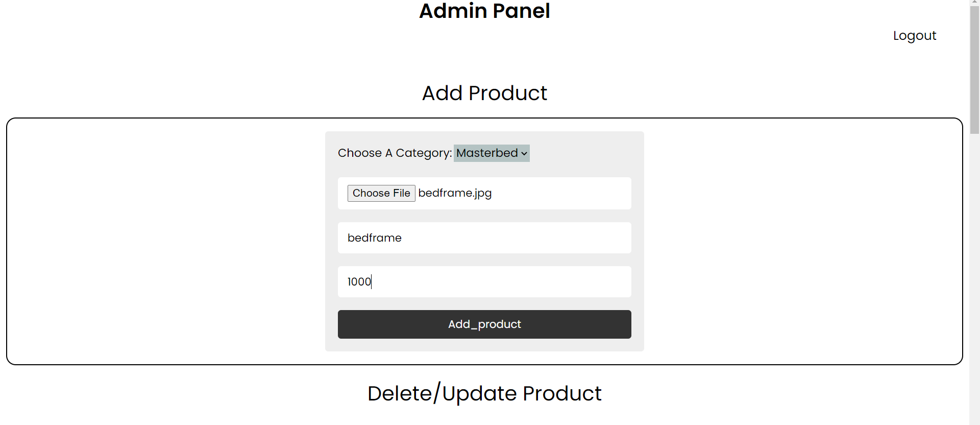Click the Add Product section heading
The height and width of the screenshot is (425, 980).
[x=484, y=93]
